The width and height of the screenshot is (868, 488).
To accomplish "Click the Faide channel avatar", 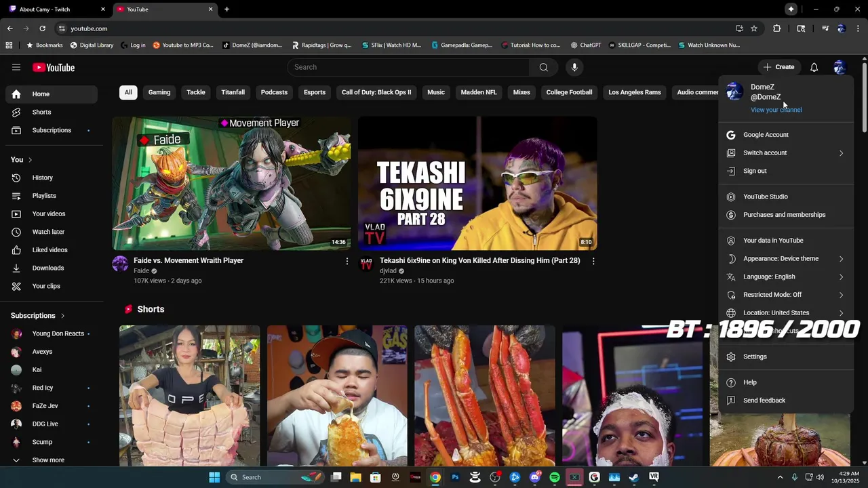I will coord(120,264).
